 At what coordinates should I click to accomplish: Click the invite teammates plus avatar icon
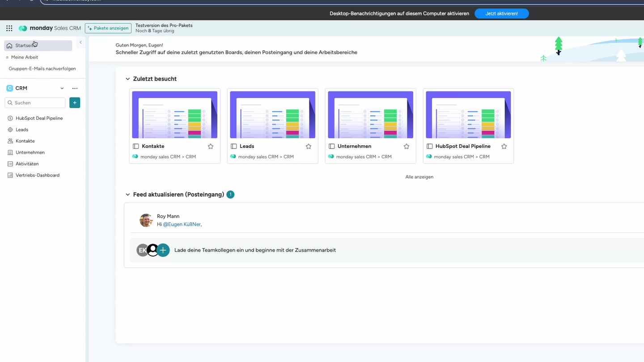coord(163,250)
